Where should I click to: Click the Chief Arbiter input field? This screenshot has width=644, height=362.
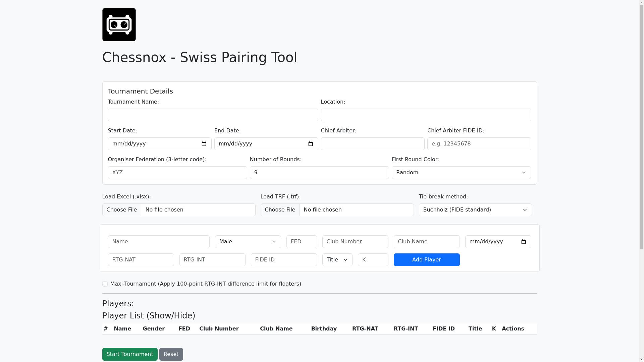(373, 144)
